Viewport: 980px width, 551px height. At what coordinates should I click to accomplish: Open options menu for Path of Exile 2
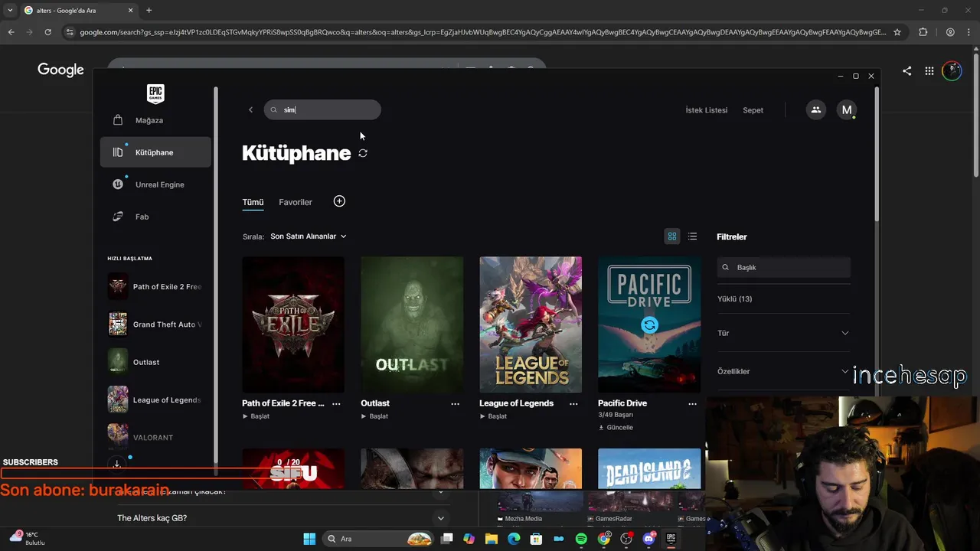[336, 404]
